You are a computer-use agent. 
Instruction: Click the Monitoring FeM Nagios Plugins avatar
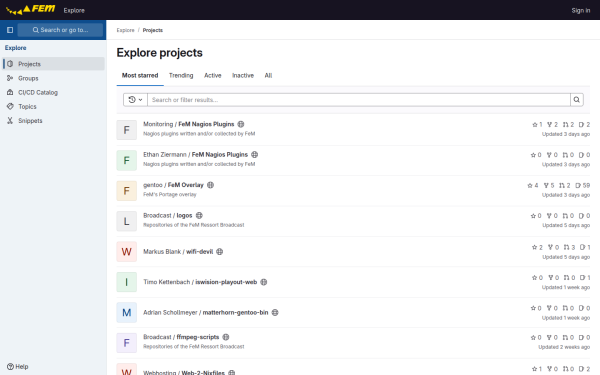(127, 130)
